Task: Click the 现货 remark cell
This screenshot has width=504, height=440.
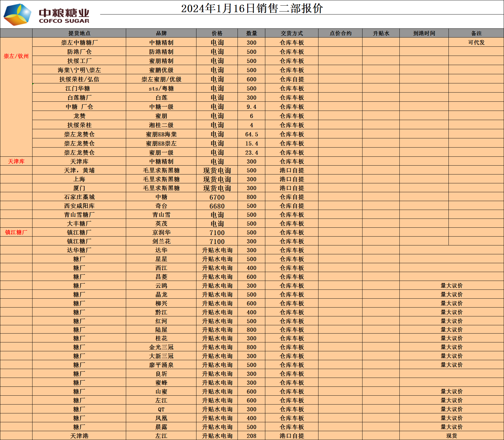Action: pos(451,436)
